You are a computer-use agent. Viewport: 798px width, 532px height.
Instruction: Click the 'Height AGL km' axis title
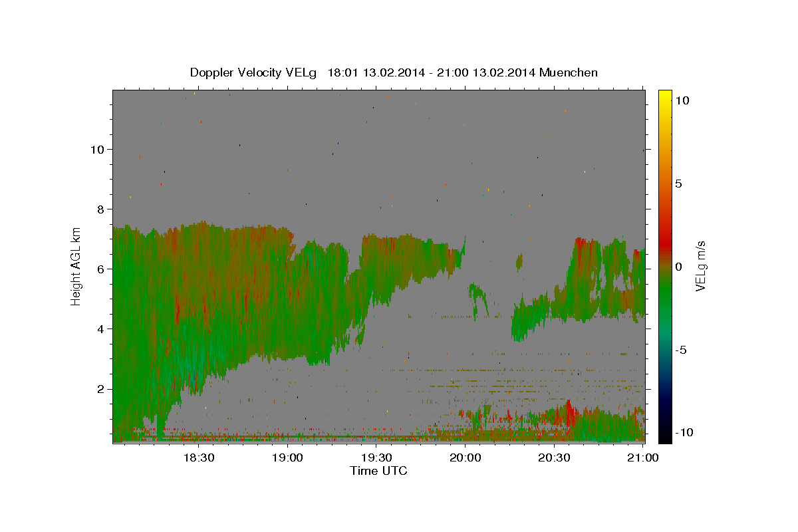pyautogui.click(x=76, y=266)
